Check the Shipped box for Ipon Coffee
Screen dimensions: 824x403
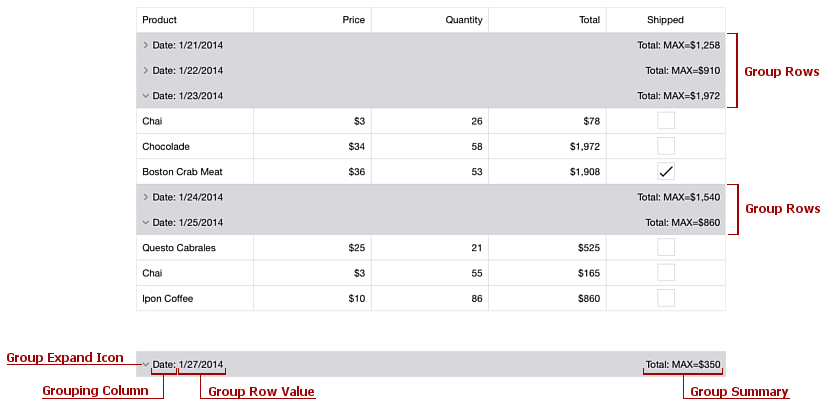tap(666, 298)
